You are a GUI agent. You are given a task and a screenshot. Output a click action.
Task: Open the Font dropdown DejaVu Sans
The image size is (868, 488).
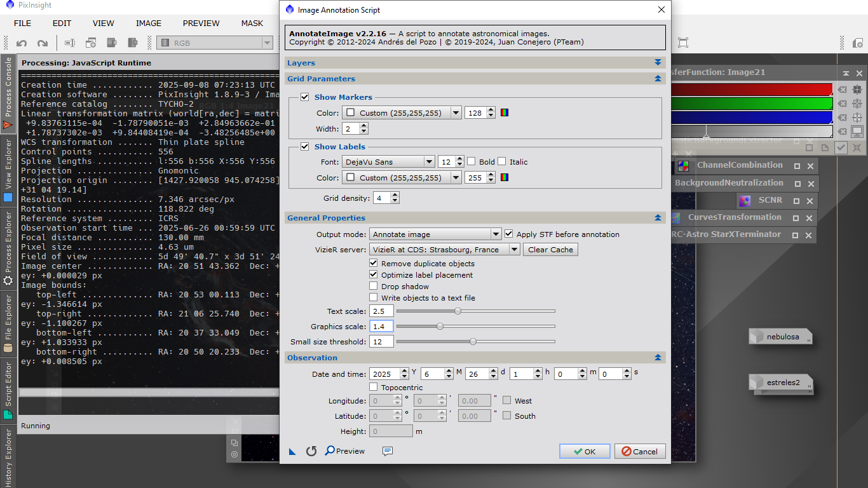pos(388,162)
